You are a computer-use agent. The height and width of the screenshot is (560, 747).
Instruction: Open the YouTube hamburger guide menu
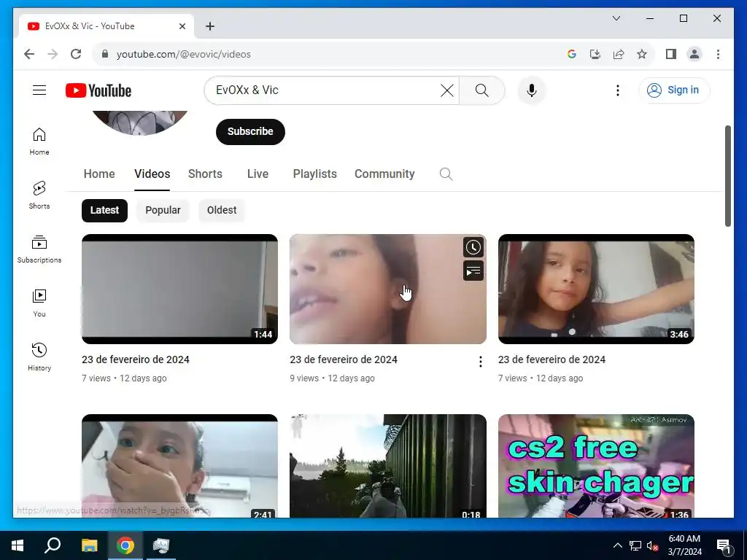(39, 90)
